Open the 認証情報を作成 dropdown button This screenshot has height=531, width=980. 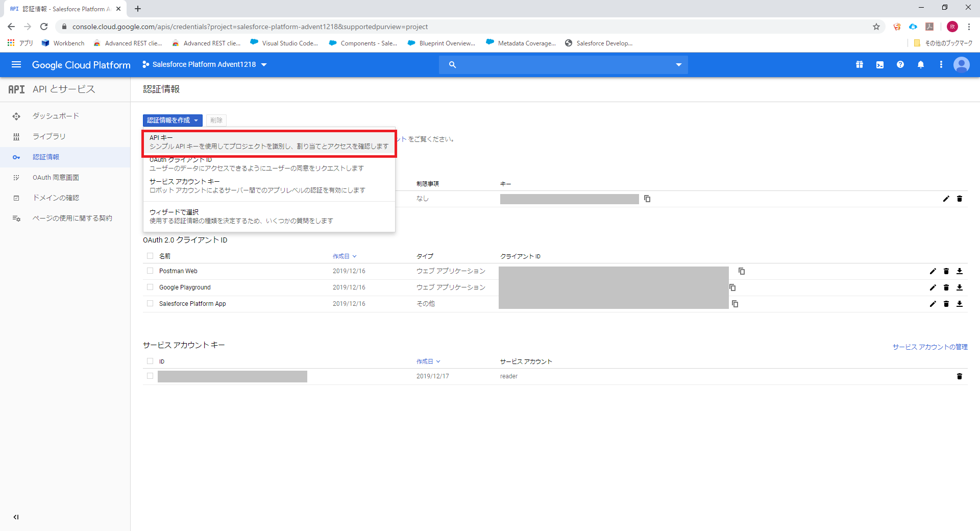[x=173, y=120]
